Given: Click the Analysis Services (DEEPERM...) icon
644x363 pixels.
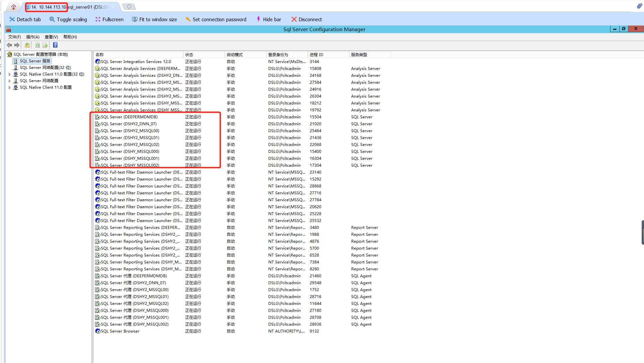Looking at the screenshot, I should (x=98, y=69).
